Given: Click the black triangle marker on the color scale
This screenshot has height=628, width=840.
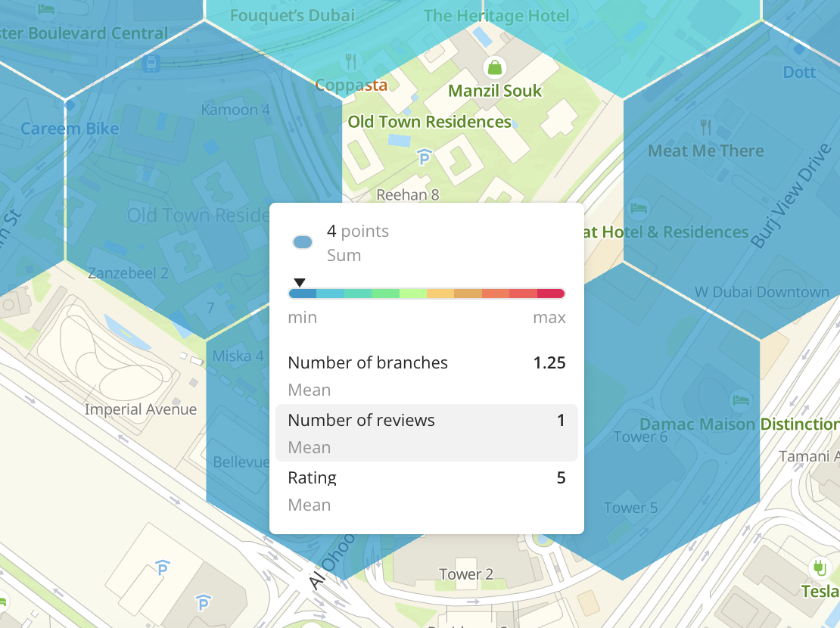Looking at the screenshot, I should [x=298, y=281].
